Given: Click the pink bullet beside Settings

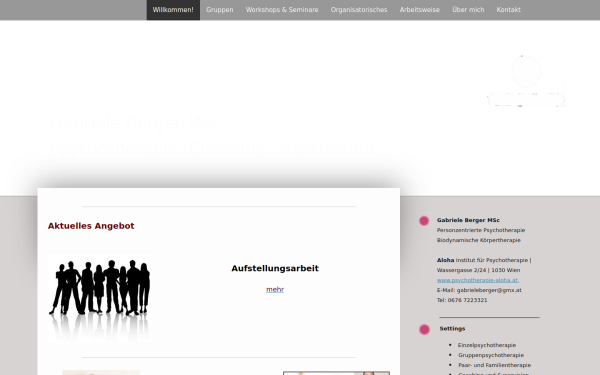Looking at the screenshot, I should click(x=424, y=329).
